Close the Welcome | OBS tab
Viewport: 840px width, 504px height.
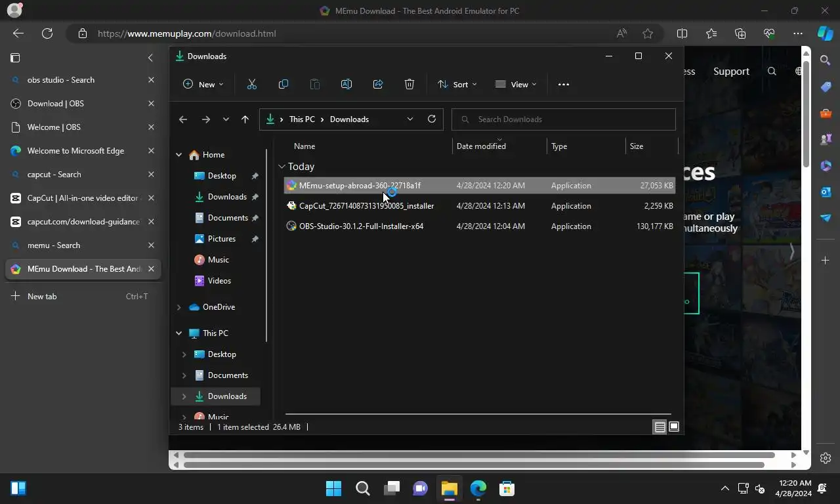click(x=151, y=127)
